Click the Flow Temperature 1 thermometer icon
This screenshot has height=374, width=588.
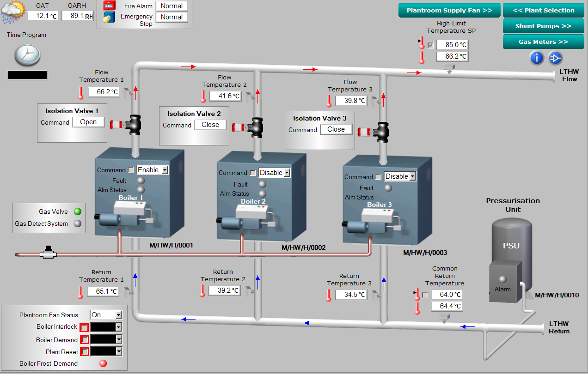[80, 92]
